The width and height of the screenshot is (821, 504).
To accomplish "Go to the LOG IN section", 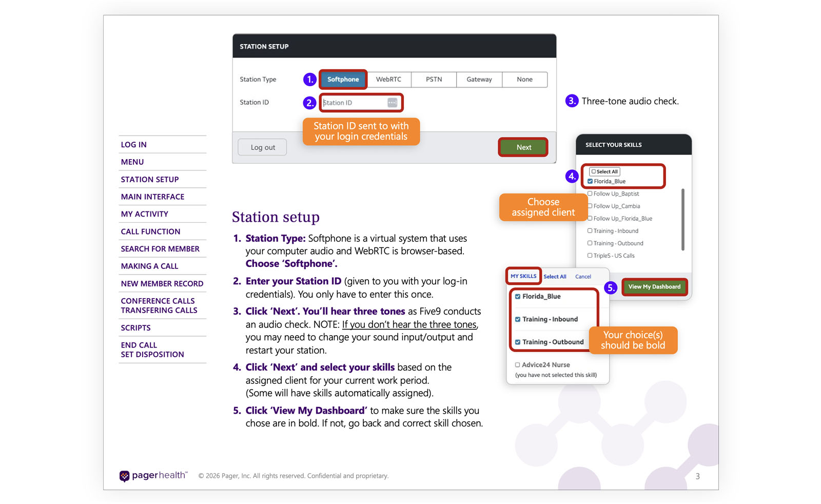I will (134, 145).
